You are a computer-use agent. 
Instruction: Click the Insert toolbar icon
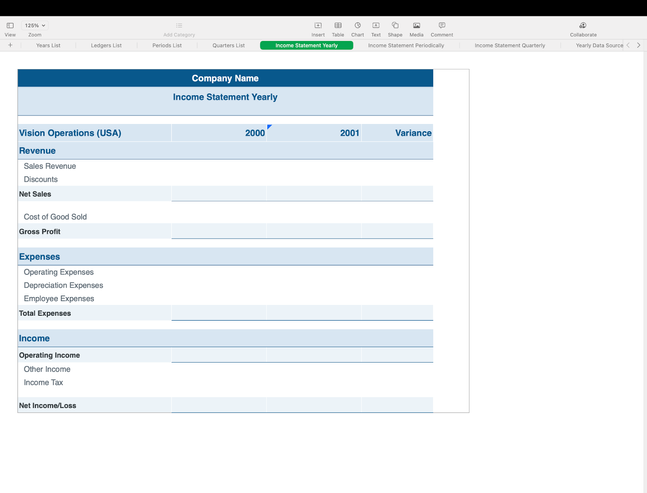pos(318,25)
